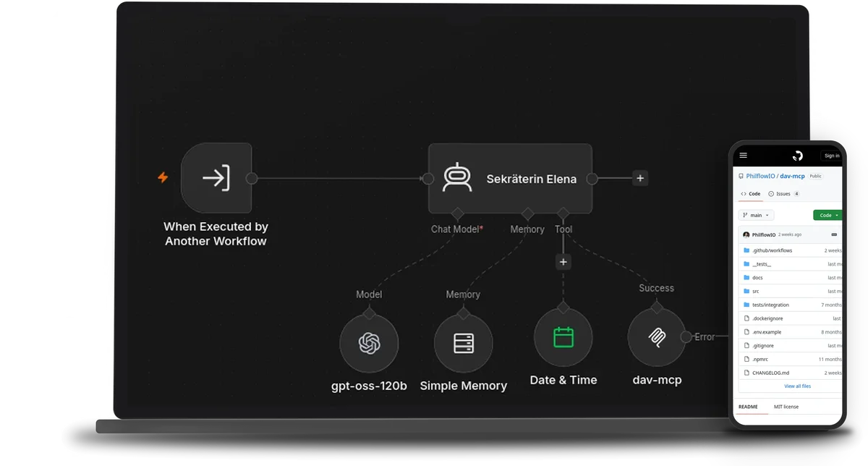Select the When Executed by Another Workflow trigger node
The image size is (868, 466).
(x=216, y=178)
